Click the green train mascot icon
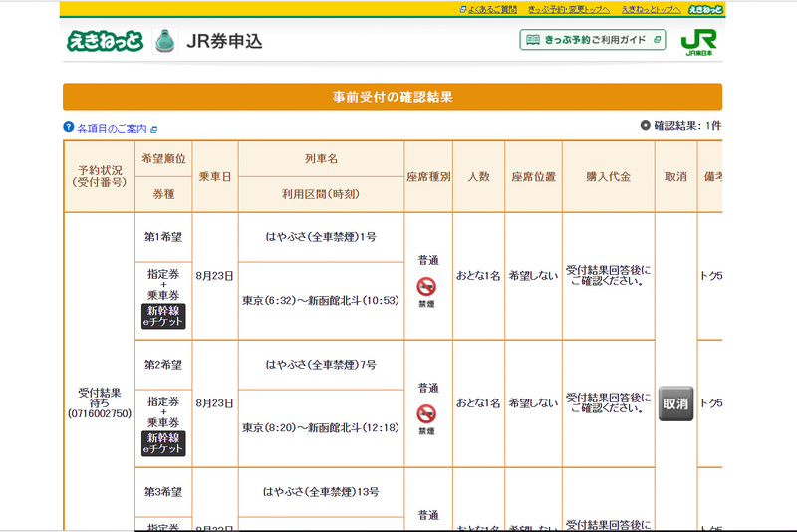This screenshot has width=797, height=532. tap(165, 41)
